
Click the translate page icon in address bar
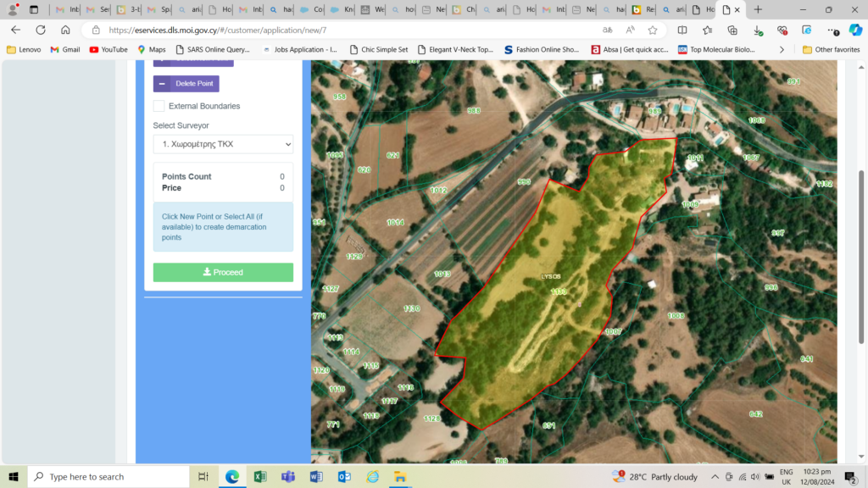607,30
